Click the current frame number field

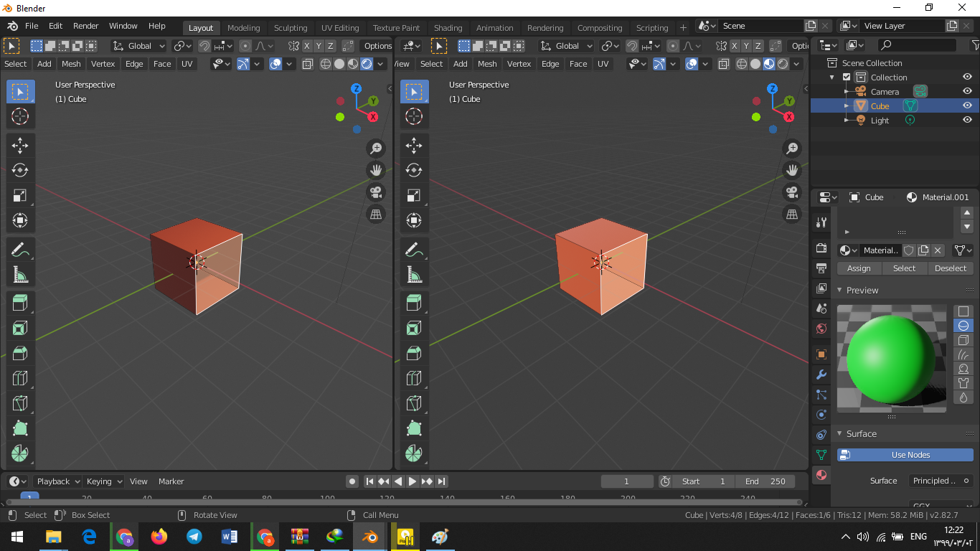click(627, 481)
